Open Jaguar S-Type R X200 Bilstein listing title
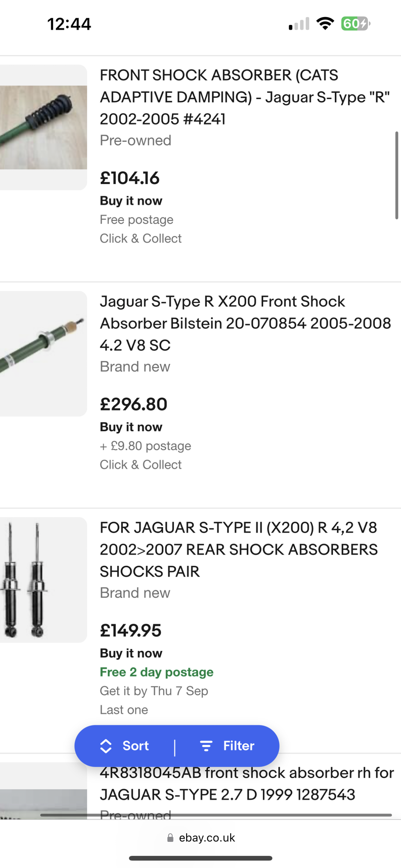 245,323
